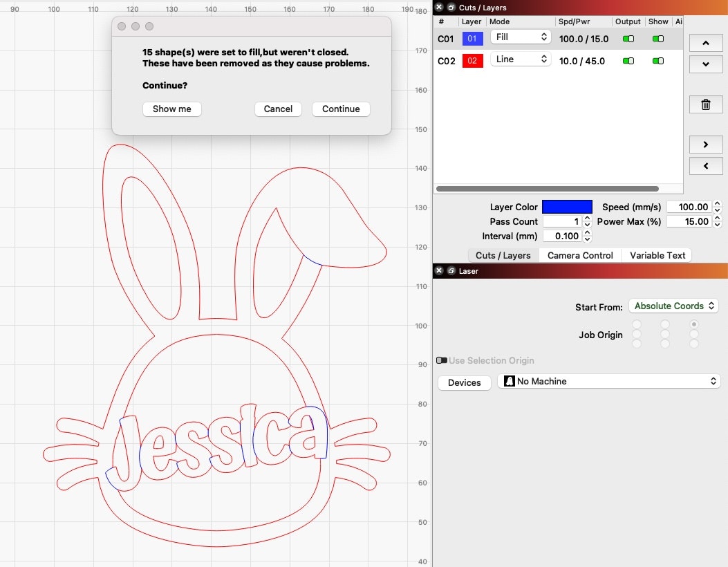Open the Mode dropdown for layer C01
Image resolution: width=728 pixels, height=567 pixels.
pyautogui.click(x=520, y=36)
